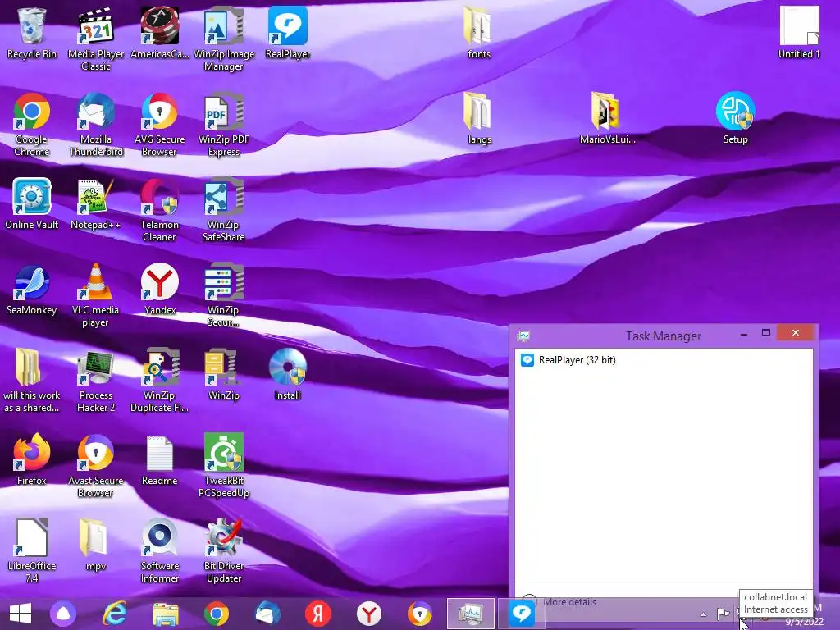Expand More details in Task Manager
Screen dimensions: 840x630
pyautogui.click(x=559, y=602)
